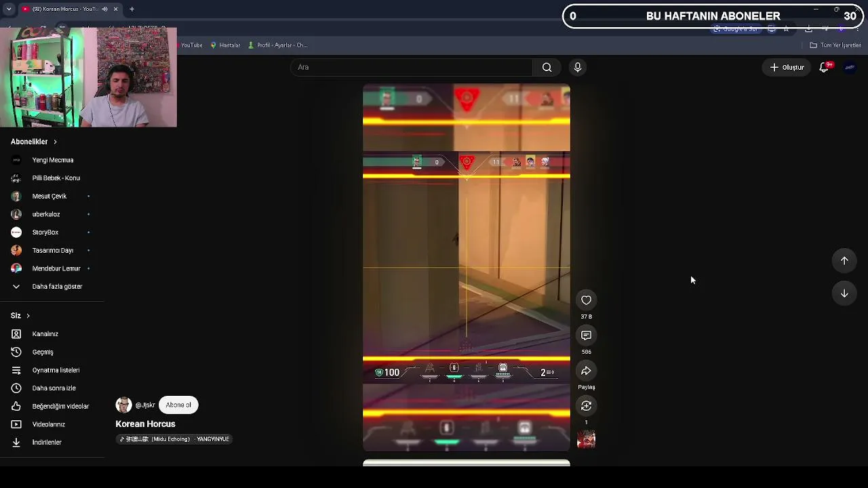Pause the playing Short video
The width and height of the screenshot is (868, 488).
(467, 268)
